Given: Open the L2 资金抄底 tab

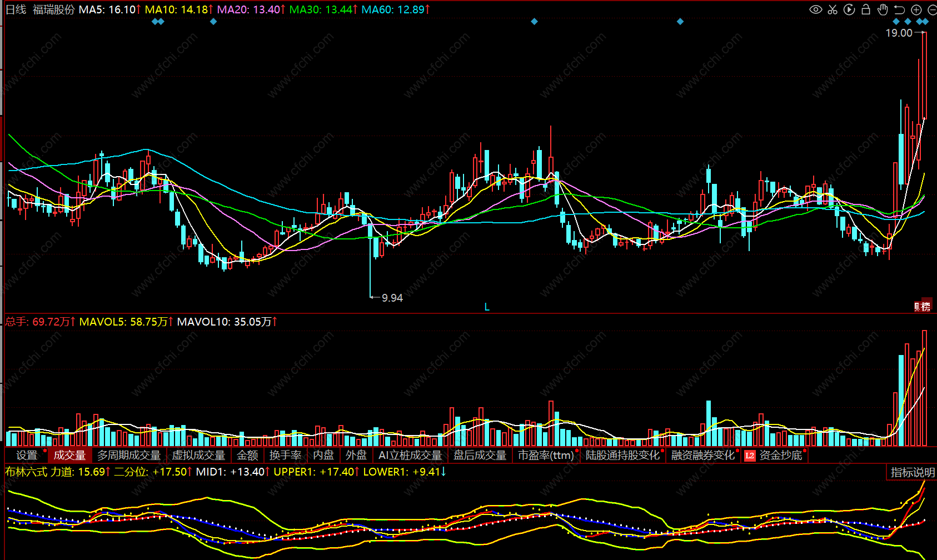Looking at the screenshot, I should coord(775,456).
